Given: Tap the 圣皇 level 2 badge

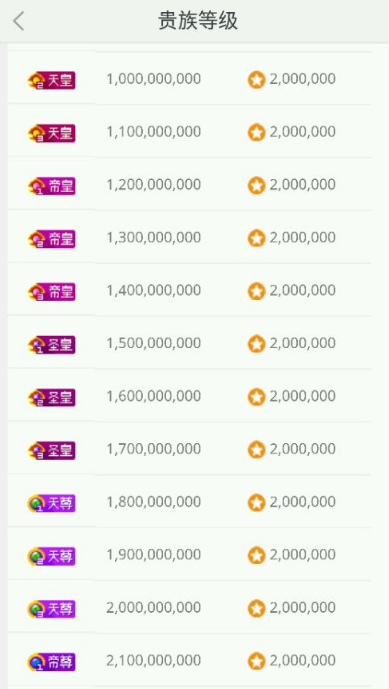Looking at the screenshot, I should coord(52,397).
